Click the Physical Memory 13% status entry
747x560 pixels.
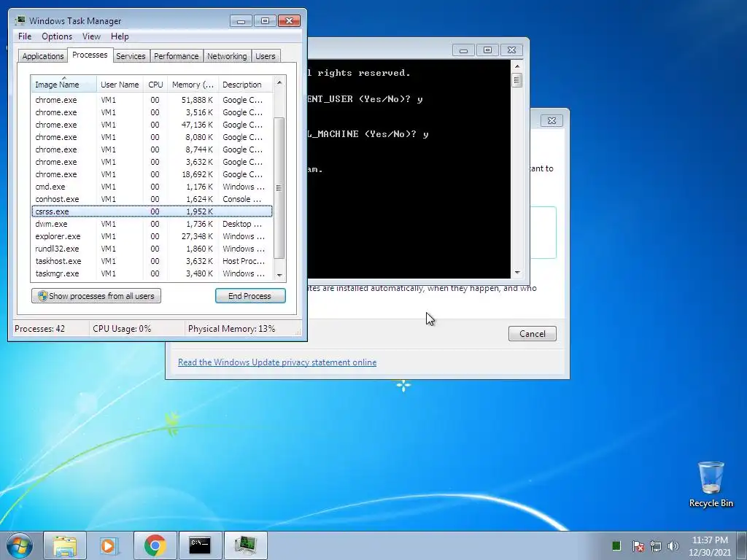click(x=231, y=329)
